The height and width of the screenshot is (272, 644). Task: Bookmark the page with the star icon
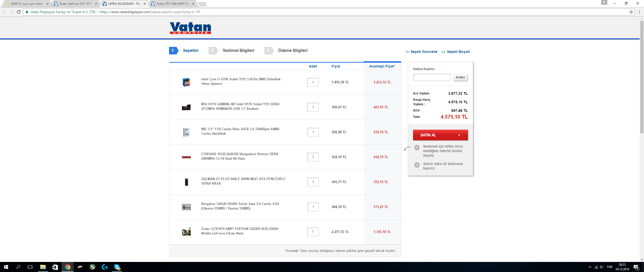click(x=631, y=12)
